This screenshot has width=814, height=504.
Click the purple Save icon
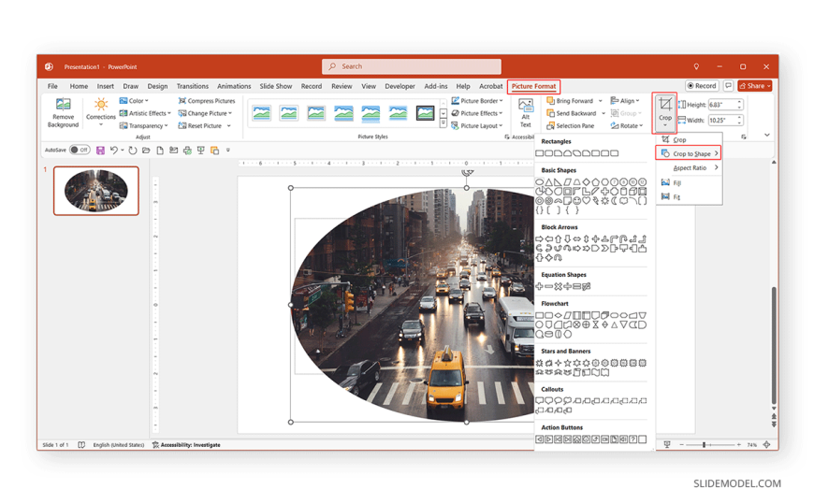[x=101, y=151]
